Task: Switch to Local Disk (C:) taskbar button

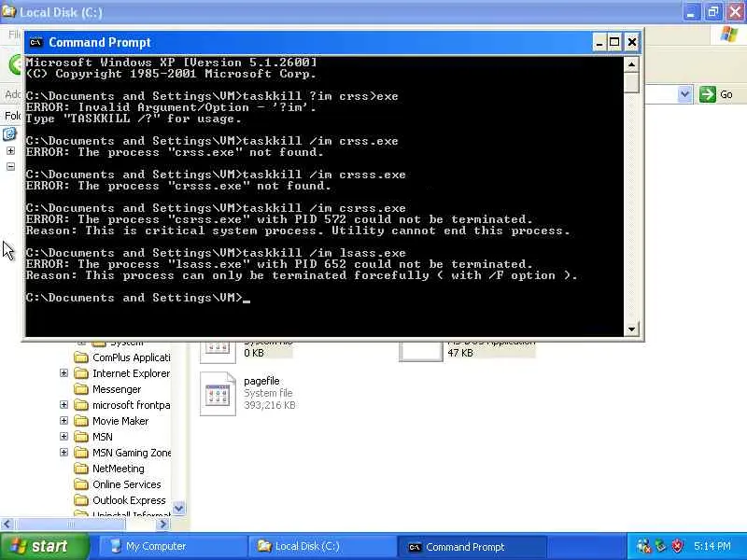Action: (321, 546)
